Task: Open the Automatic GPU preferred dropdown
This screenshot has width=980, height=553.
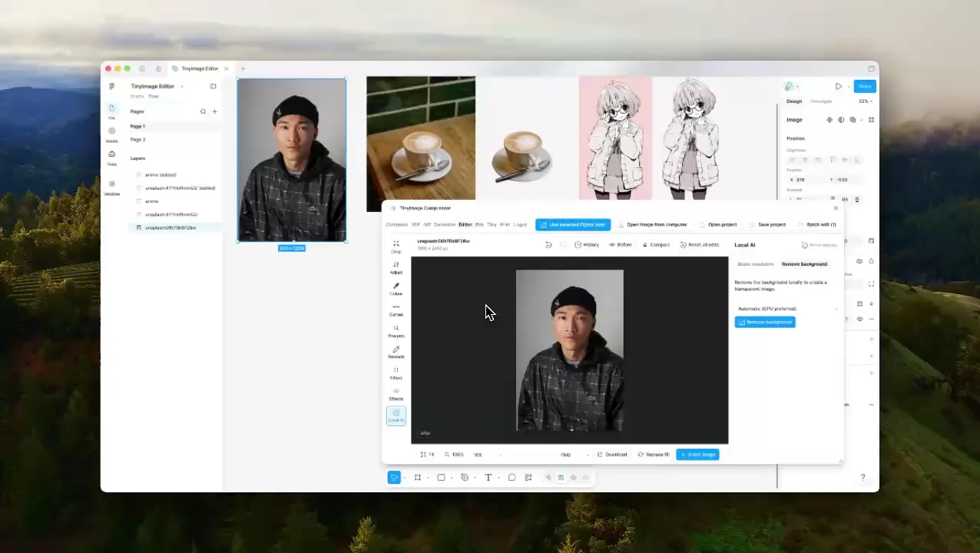Action: pos(787,309)
